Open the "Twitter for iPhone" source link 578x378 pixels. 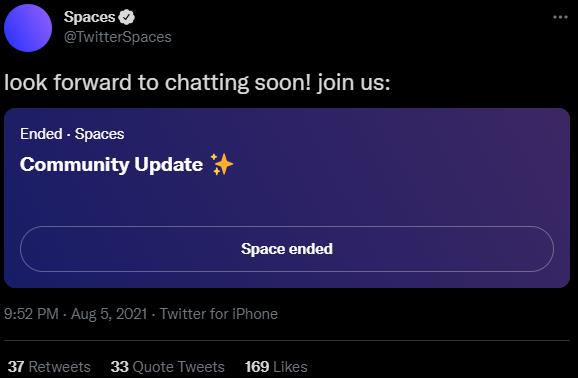(219, 314)
